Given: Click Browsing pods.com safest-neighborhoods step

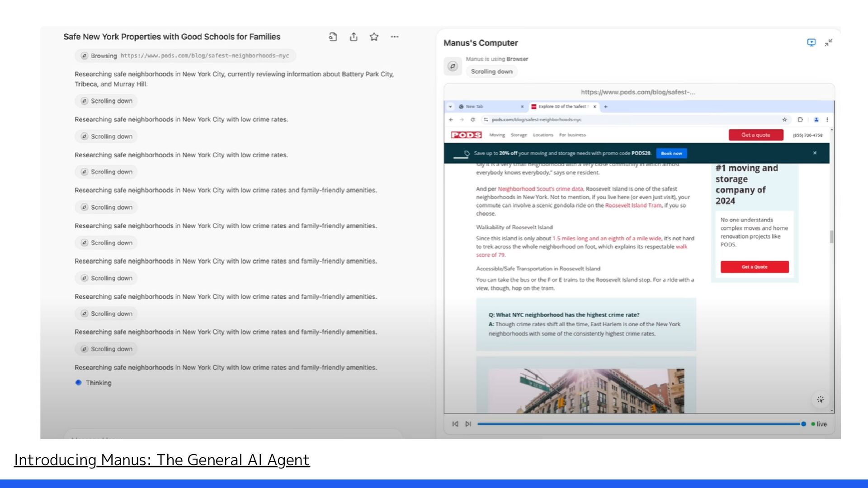Looking at the screenshot, I should coord(185,56).
